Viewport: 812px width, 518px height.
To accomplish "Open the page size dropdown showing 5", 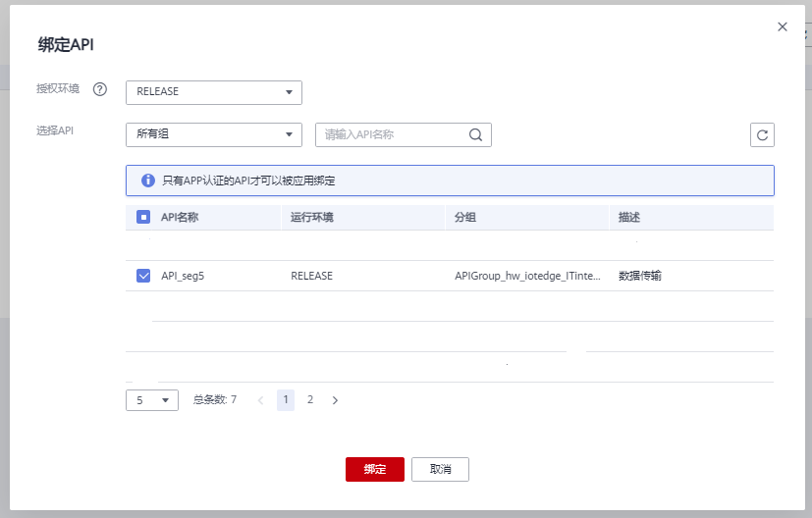I will click(x=152, y=400).
